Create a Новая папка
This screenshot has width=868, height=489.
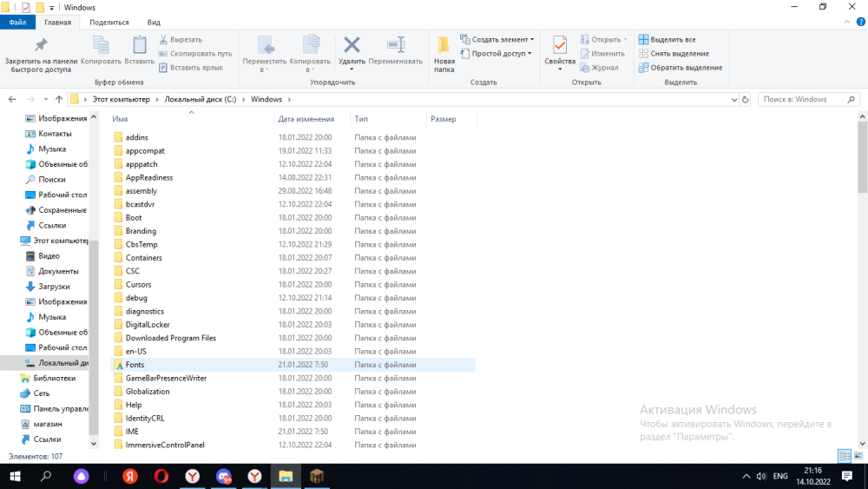point(444,54)
